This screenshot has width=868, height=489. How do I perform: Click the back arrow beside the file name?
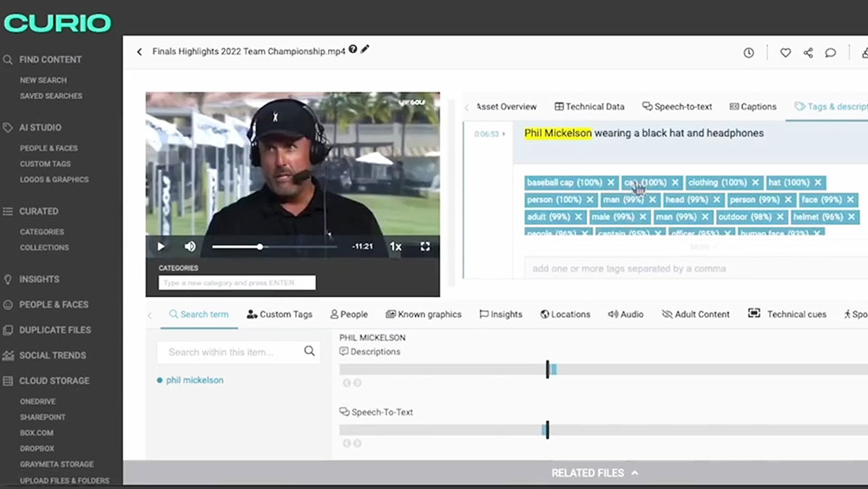click(139, 52)
